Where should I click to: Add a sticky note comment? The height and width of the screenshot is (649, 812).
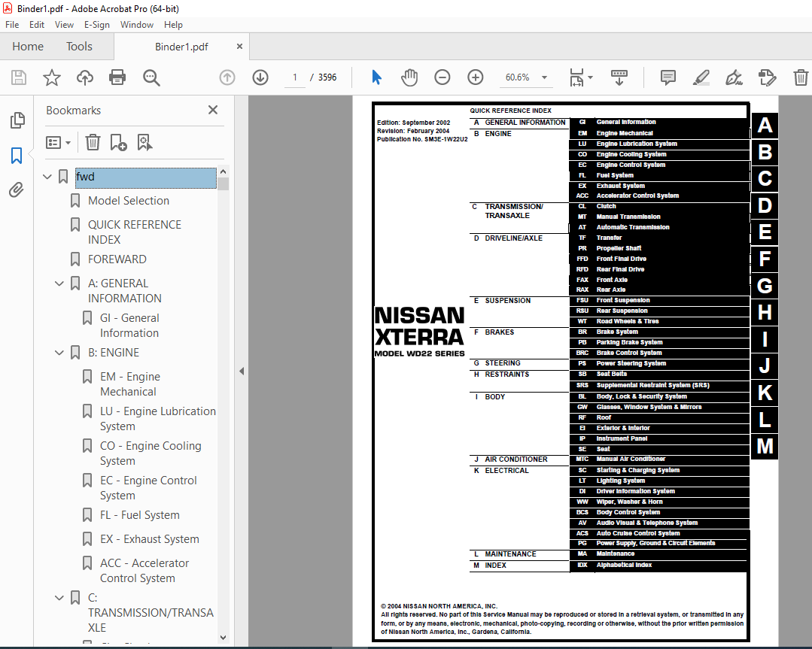click(668, 77)
